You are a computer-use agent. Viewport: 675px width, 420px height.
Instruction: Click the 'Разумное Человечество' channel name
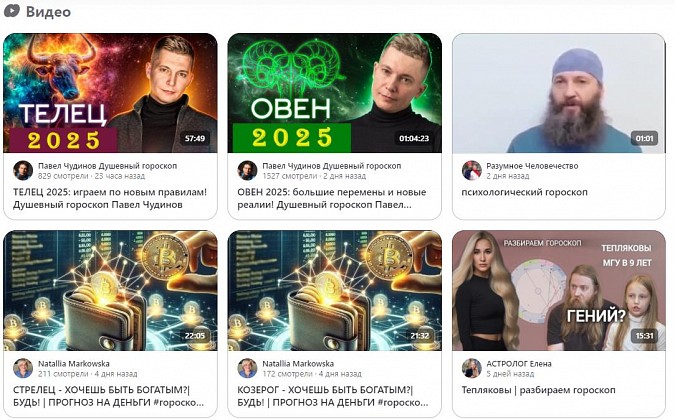pyautogui.click(x=533, y=165)
